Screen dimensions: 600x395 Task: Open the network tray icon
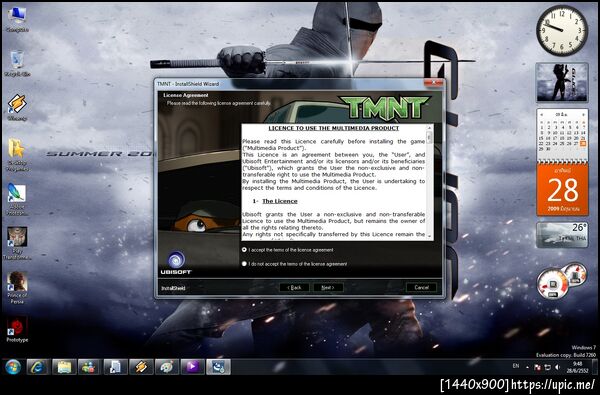547,367
